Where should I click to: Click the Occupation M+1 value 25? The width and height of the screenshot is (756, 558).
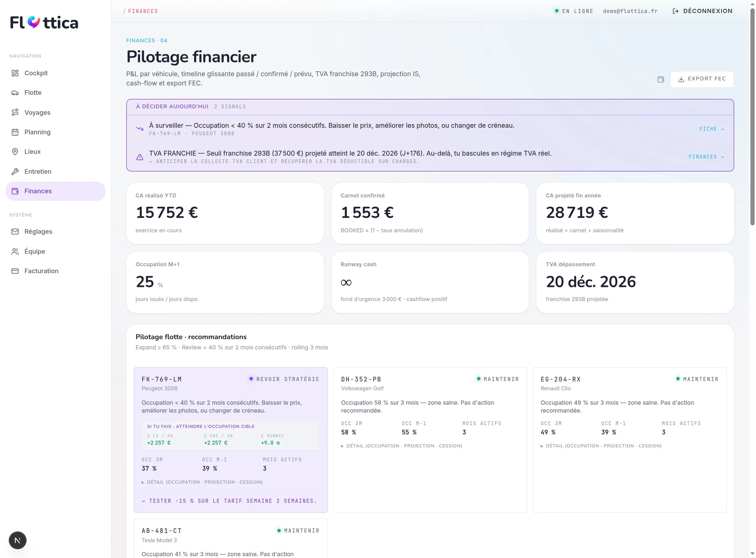(x=145, y=282)
